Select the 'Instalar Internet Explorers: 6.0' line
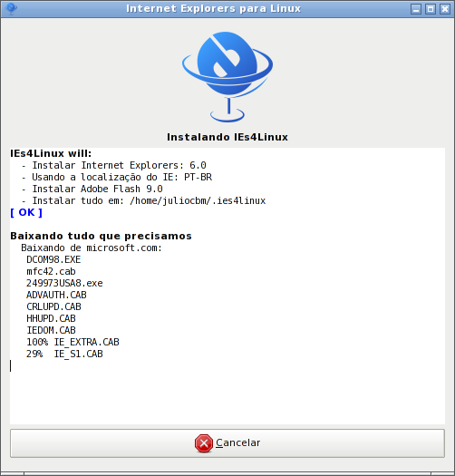This screenshot has height=476, width=455. (114, 165)
